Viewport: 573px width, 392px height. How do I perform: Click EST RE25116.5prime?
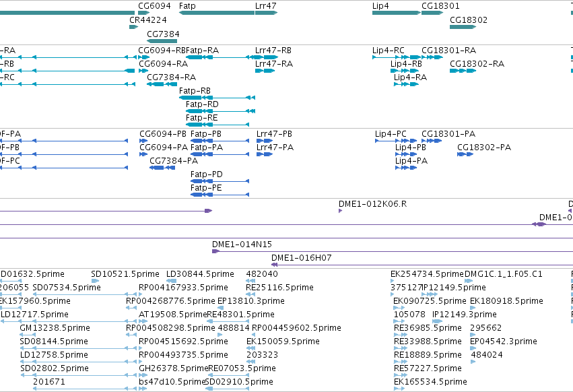250,294
